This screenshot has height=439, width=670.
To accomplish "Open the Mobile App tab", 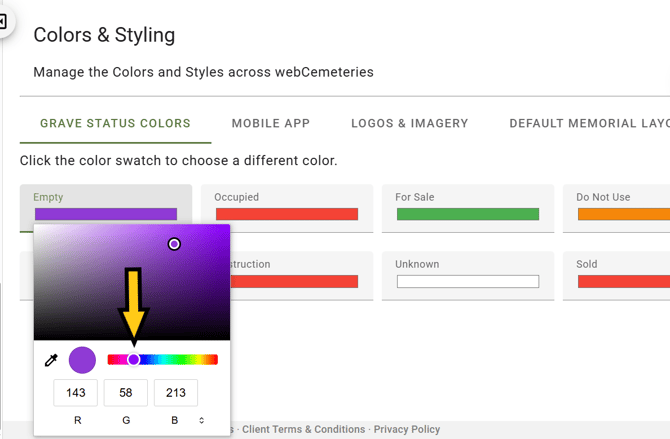I will point(271,124).
